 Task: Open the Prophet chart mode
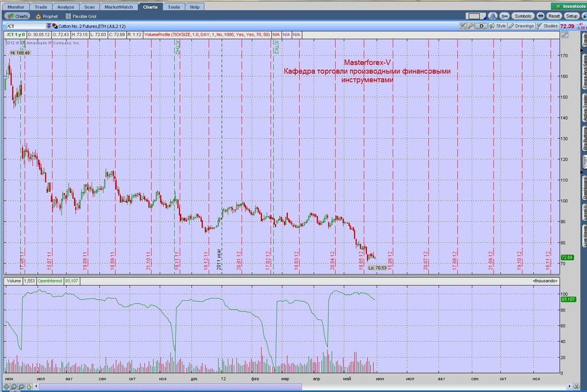pyautogui.click(x=47, y=17)
